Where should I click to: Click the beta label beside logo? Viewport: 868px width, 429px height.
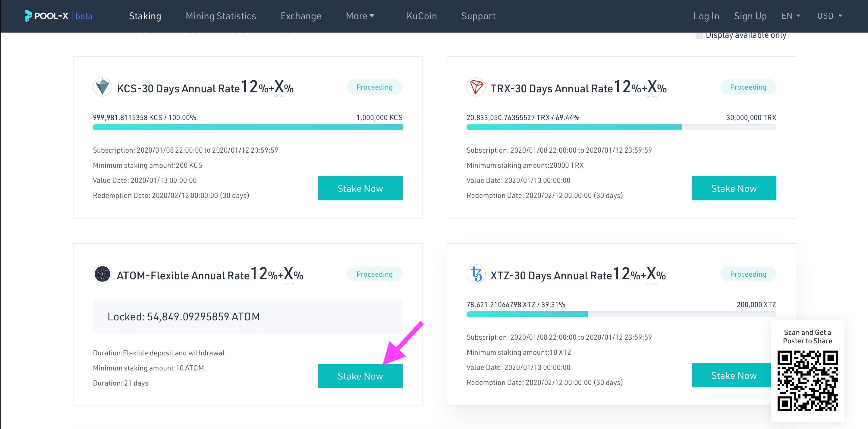(84, 16)
